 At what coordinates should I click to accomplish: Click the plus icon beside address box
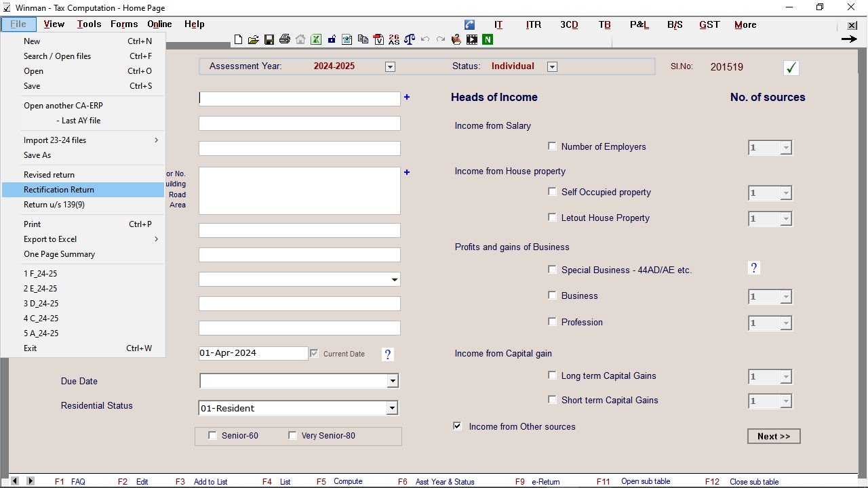coord(407,172)
